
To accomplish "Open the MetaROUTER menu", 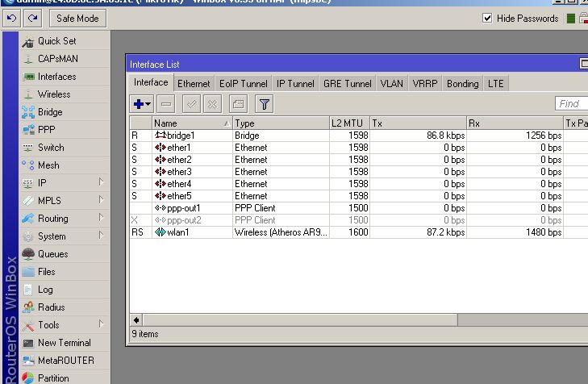I will click(65, 361).
